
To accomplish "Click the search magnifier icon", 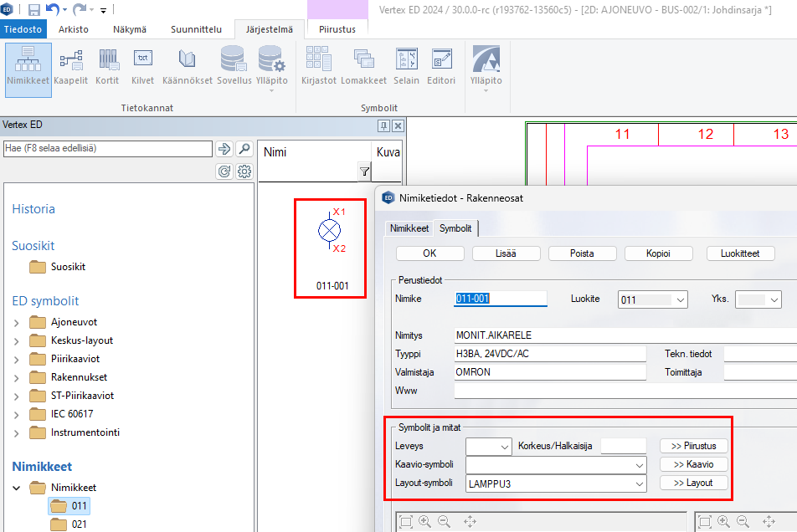I will pos(244,149).
